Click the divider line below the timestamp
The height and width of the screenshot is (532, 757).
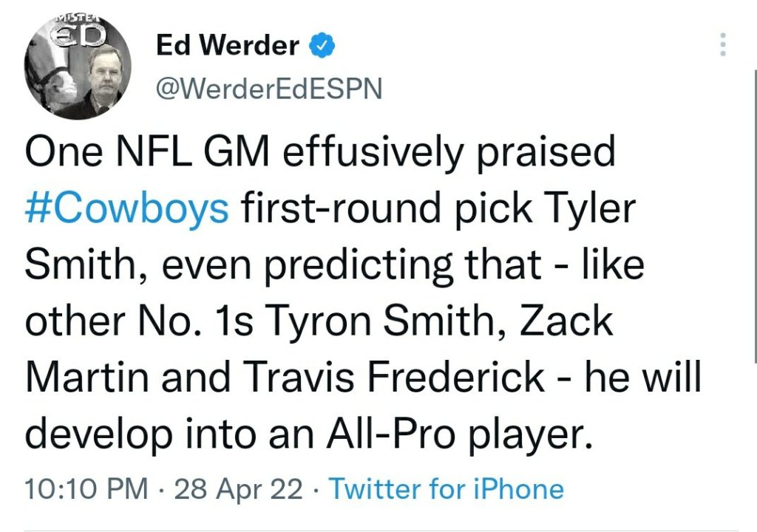tap(378, 529)
